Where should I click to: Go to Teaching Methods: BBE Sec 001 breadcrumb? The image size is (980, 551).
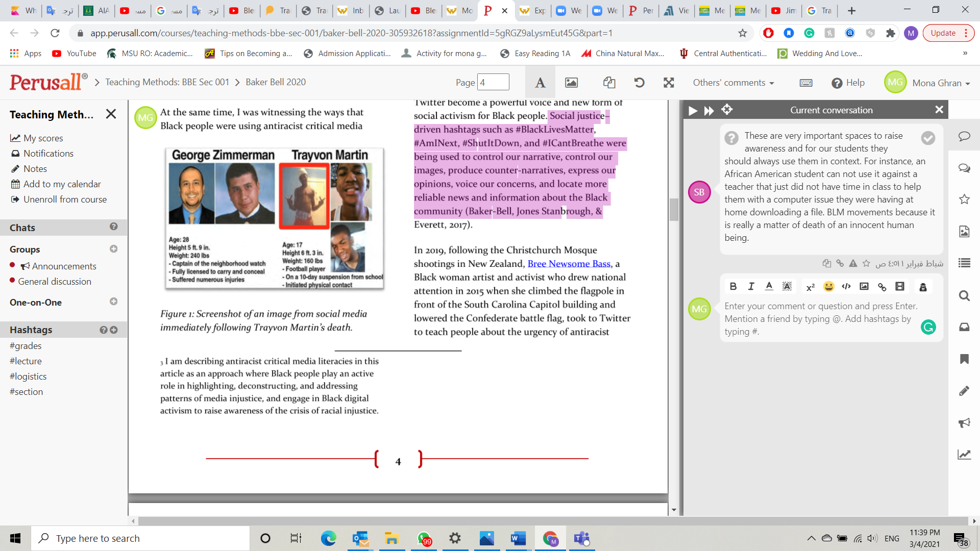[x=167, y=82]
